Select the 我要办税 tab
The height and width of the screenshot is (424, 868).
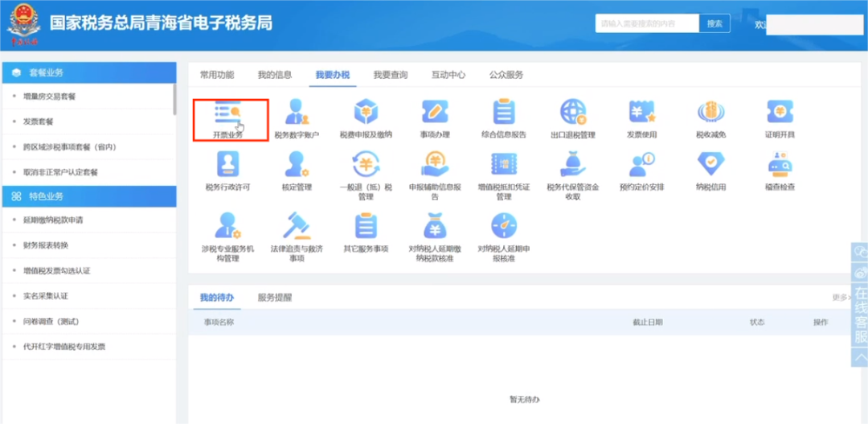(333, 75)
